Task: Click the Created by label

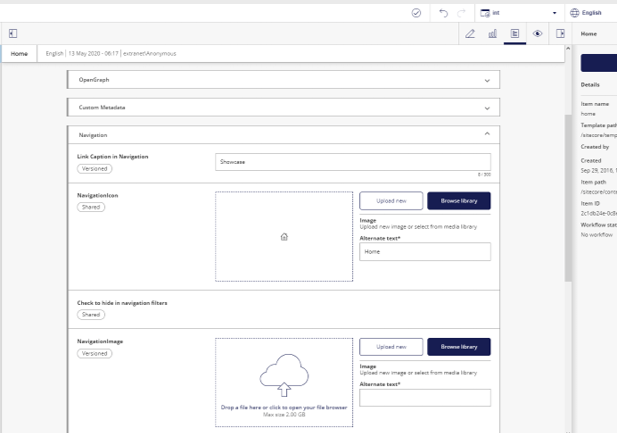Action: [595, 147]
